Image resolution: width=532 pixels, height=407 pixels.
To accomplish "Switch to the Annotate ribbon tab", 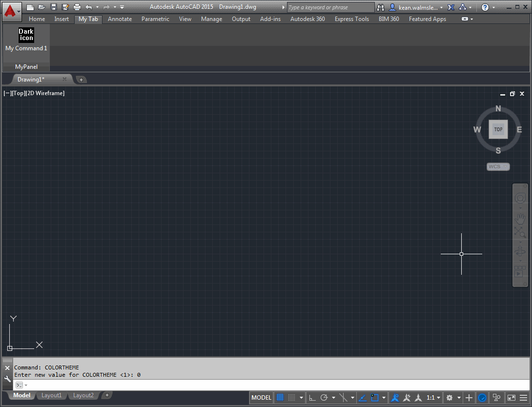I will click(120, 19).
